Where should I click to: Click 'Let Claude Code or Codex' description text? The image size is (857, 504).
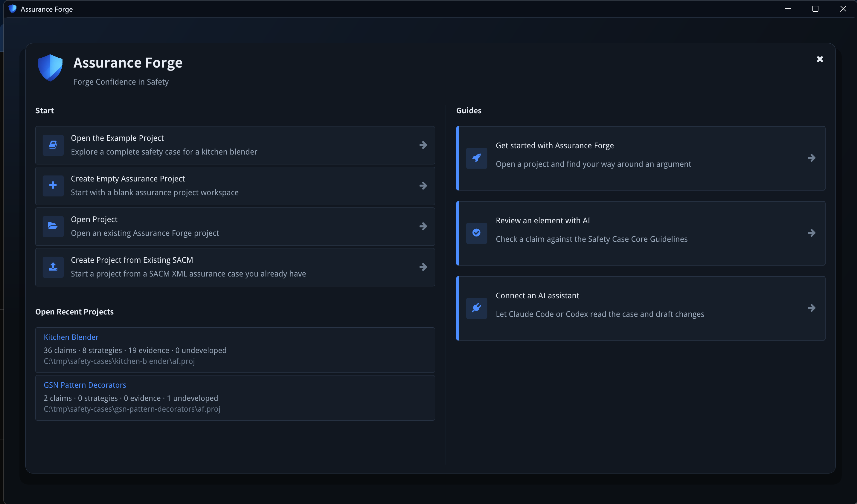pos(600,314)
